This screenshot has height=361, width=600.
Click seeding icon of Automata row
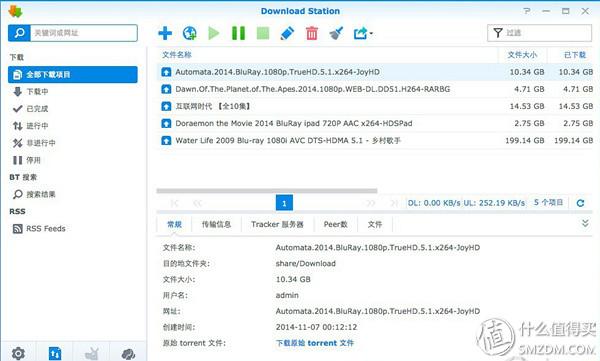coord(166,72)
